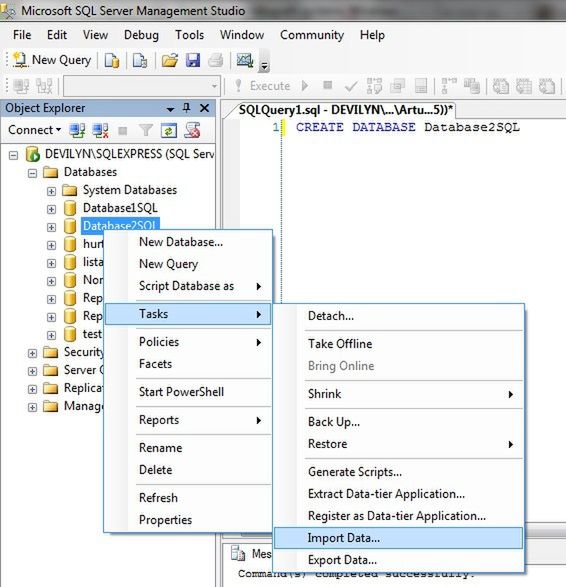Click the Disconnect icon in Object Explorer
The width and height of the screenshot is (566, 587).
[x=100, y=130]
